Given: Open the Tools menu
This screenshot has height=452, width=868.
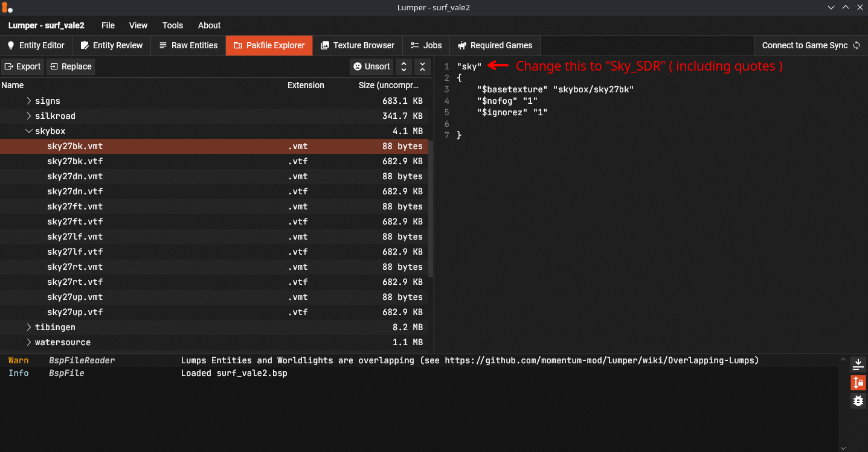Looking at the screenshot, I should (x=172, y=25).
